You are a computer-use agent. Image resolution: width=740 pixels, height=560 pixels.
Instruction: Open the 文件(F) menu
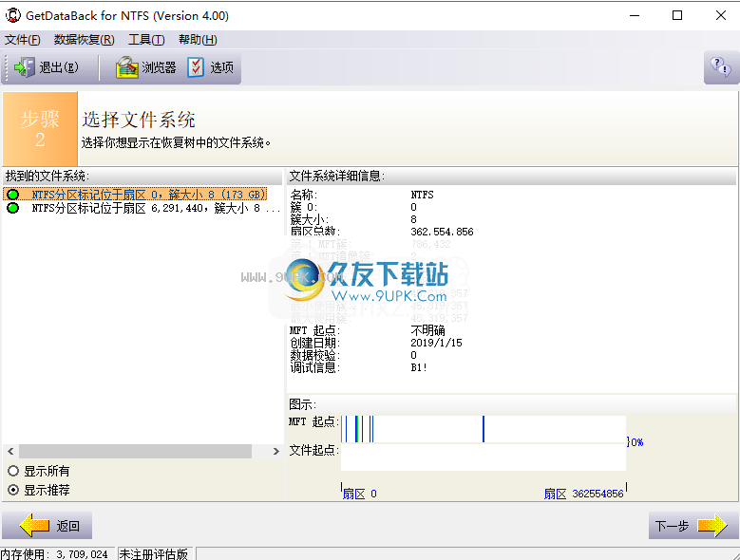pyautogui.click(x=23, y=40)
